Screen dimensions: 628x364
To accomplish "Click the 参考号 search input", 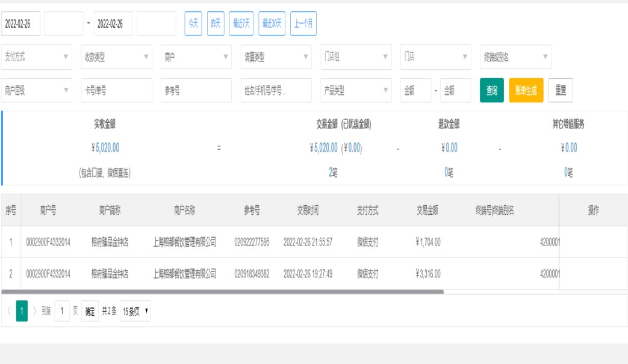I will [x=196, y=90].
